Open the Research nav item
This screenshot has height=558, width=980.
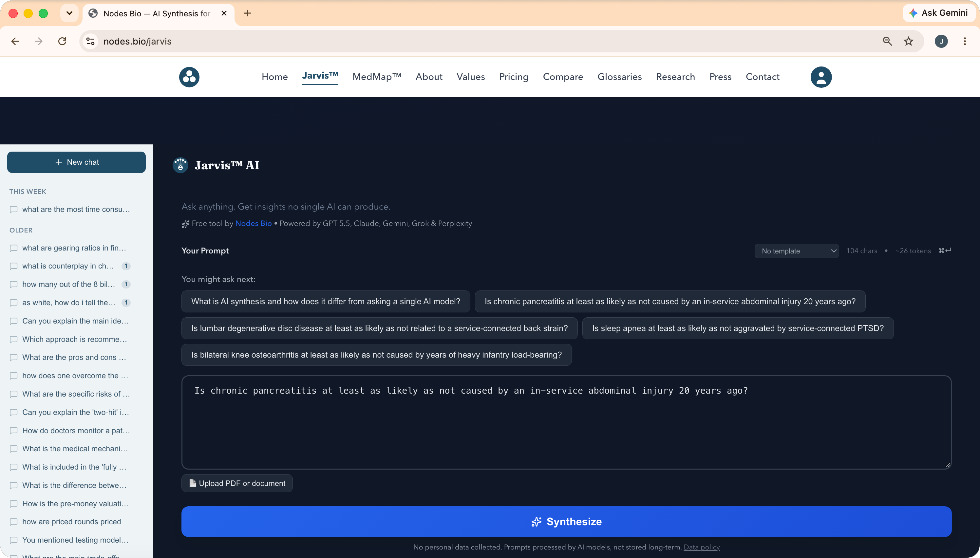point(675,77)
